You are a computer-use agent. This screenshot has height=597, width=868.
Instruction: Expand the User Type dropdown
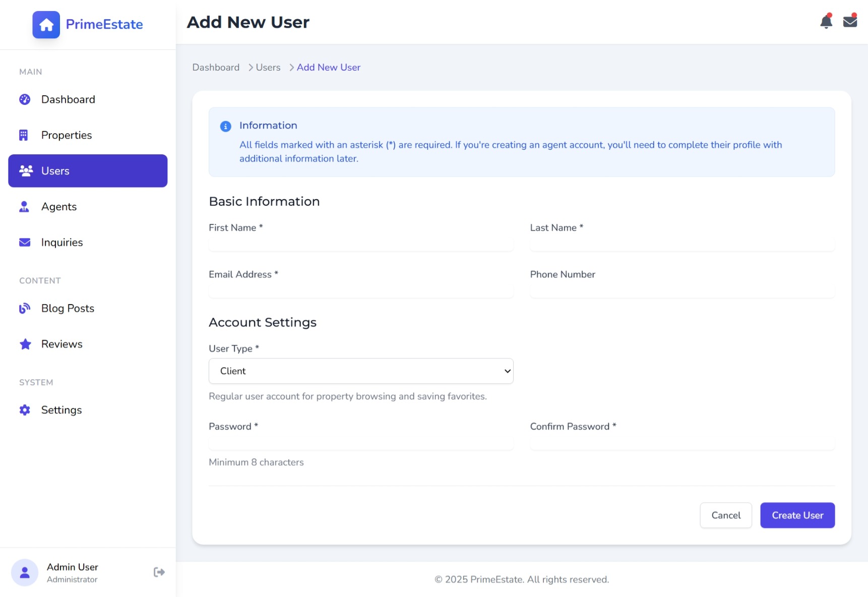tap(361, 371)
